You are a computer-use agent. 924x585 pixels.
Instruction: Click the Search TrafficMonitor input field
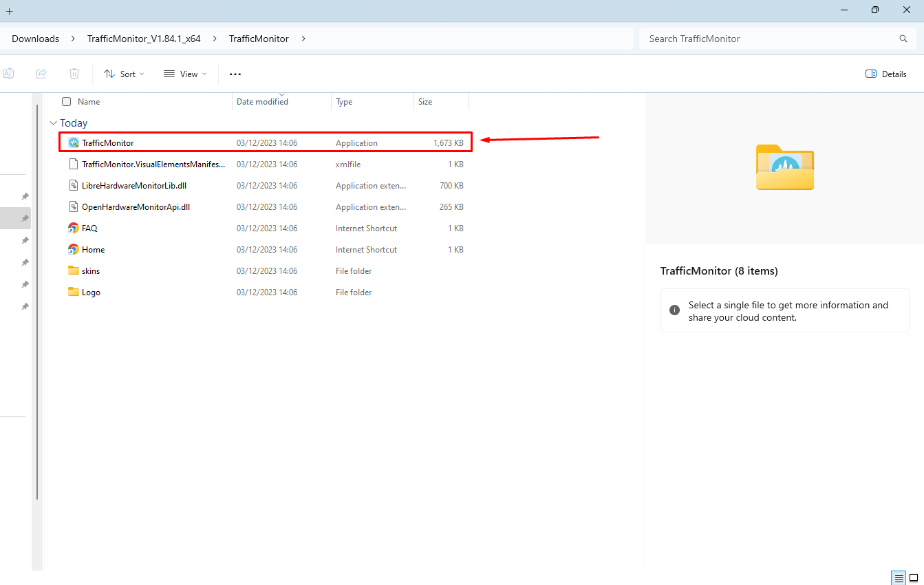tap(771, 39)
